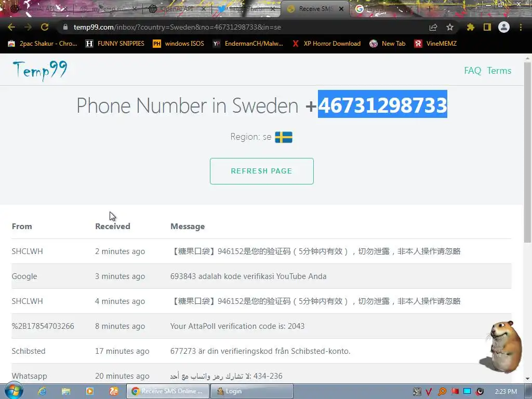This screenshot has width=532, height=399.
Task: Click the "17 minutes ago" cell
Action: point(122,351)
